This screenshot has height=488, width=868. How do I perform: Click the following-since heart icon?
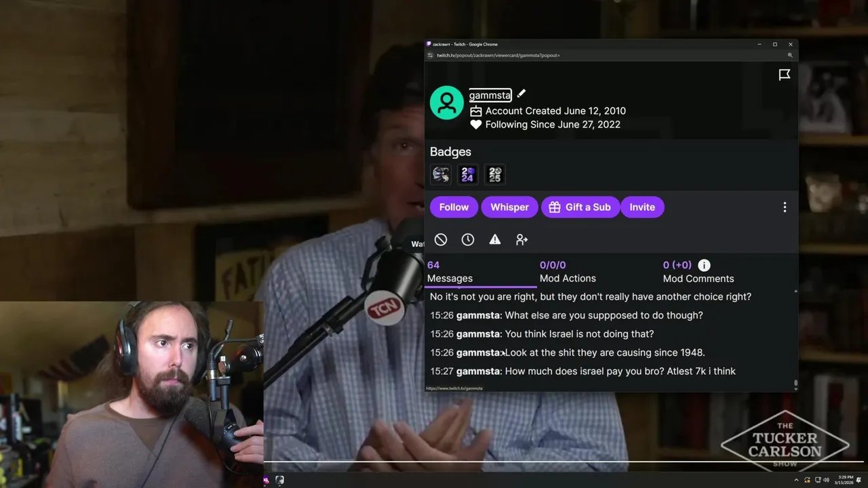tap(476, 125)
